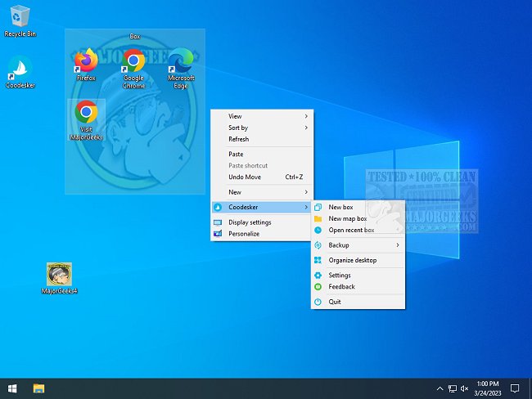Click the arrow next to View
The image size is (532, 399).
click(x=306, y=116)
